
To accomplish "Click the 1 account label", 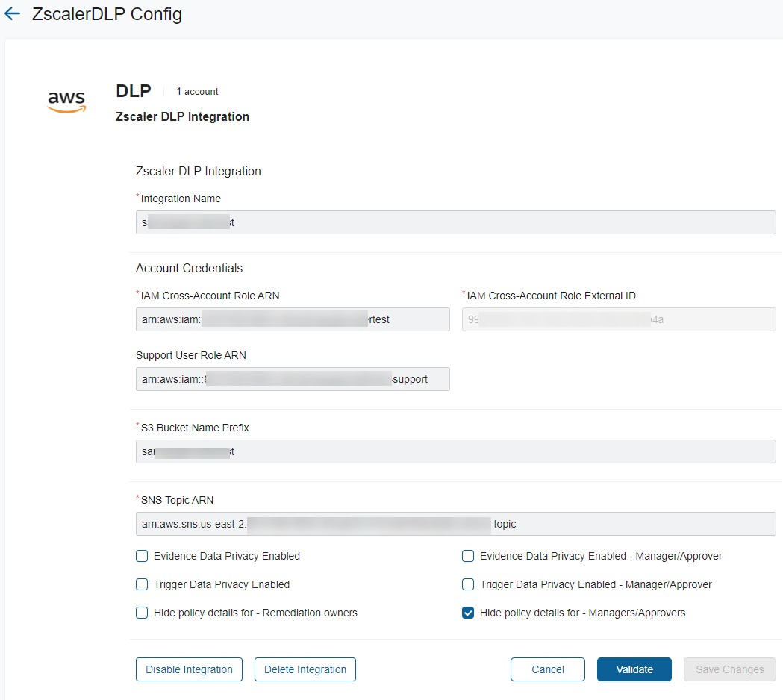I will click(x=197, y=92).
